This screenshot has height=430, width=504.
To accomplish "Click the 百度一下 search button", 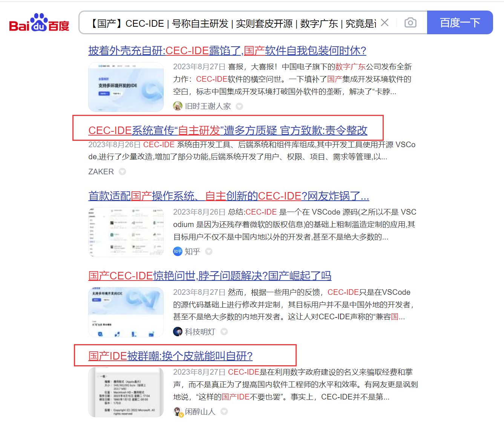I will [460, 23].
